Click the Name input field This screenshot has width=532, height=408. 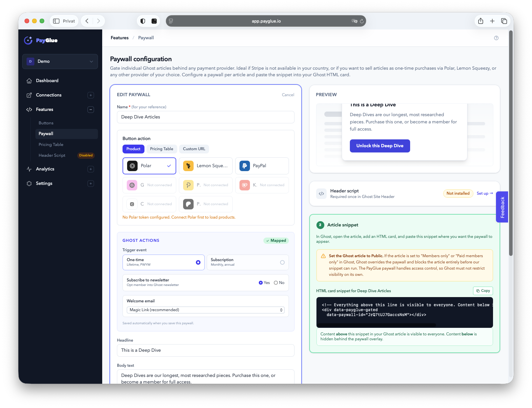pyautogui.click(x=206, y=117)
